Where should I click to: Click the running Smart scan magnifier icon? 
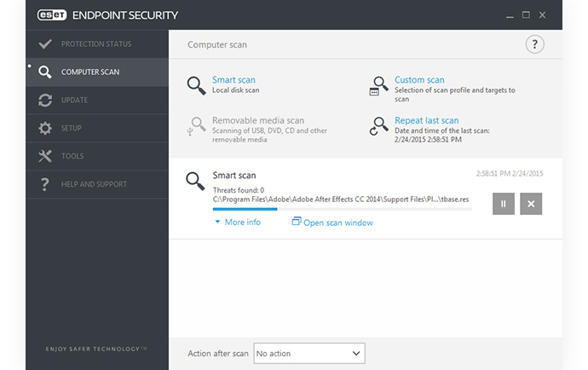pyautogui.click(x=195, y=182)
